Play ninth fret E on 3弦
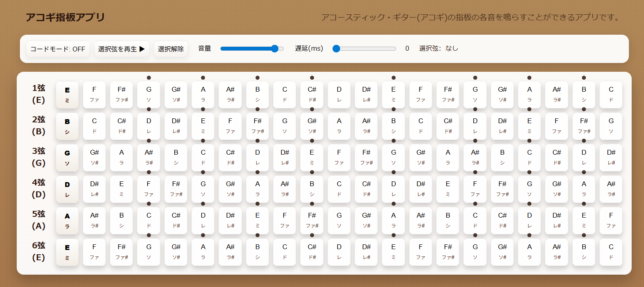The image size is (644, 287). click(312, 158)
